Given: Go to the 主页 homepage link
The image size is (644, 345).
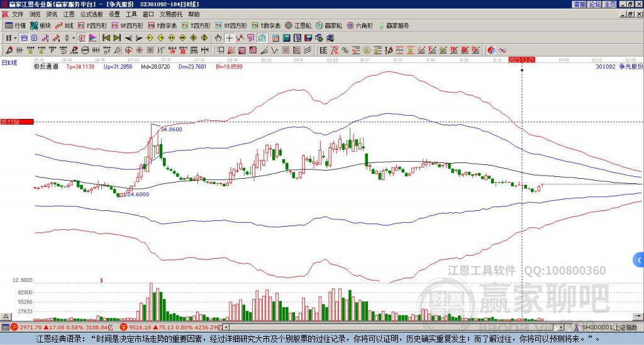Looking at the screenshot, I should click(610, 4).
